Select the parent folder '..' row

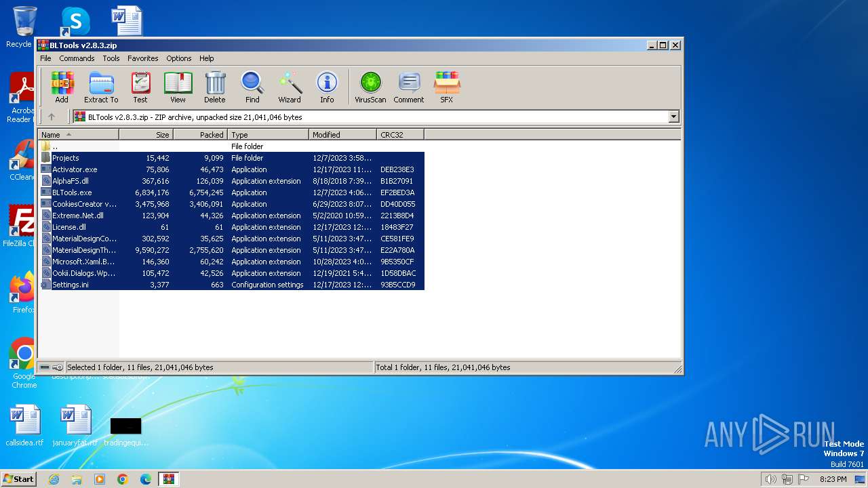[x=231, y=146]
